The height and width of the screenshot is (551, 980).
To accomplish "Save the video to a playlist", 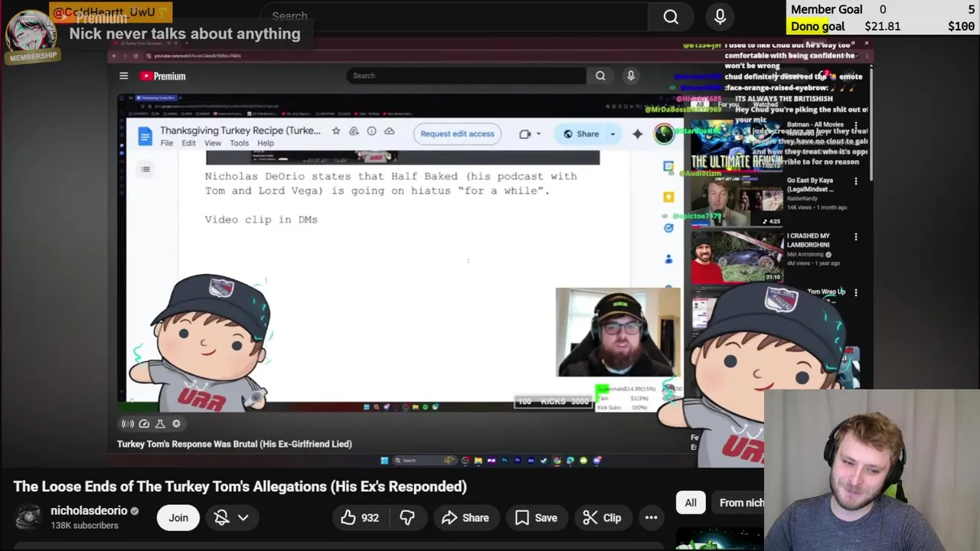I will coord(536,518).
